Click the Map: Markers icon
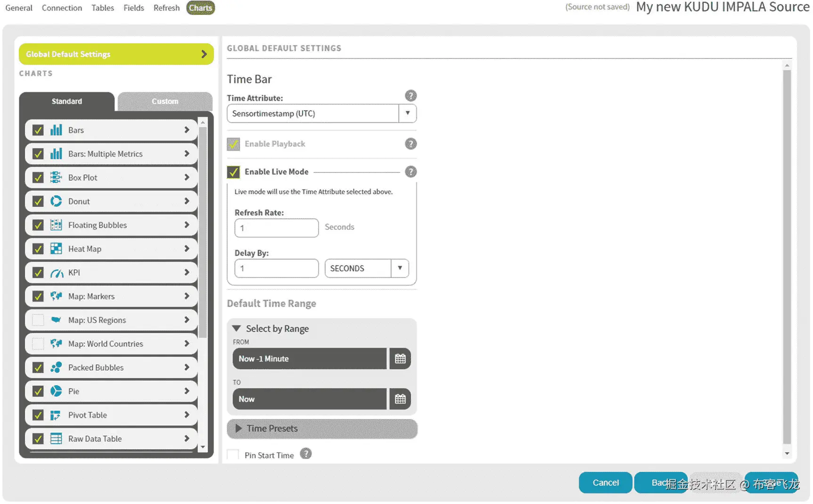 [56, 296]
